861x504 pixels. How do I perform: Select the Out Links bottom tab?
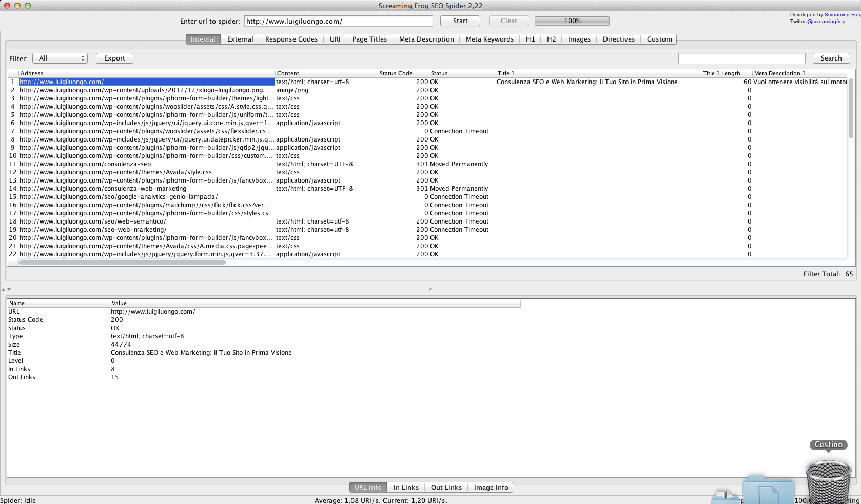tap(446, 488)
